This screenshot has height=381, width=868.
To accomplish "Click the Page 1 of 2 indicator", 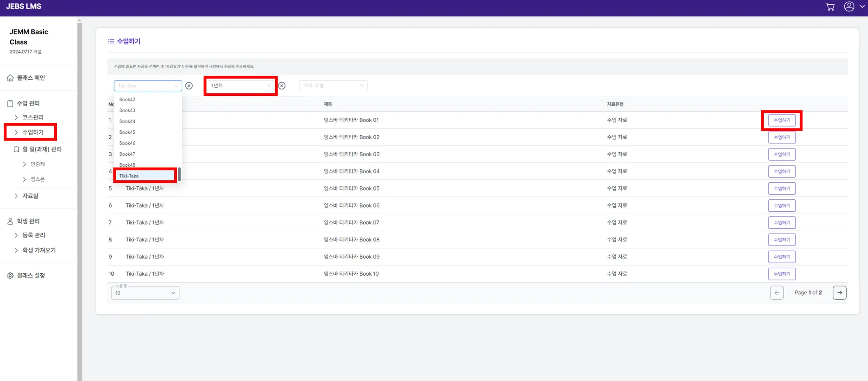I will coord(808,293).
